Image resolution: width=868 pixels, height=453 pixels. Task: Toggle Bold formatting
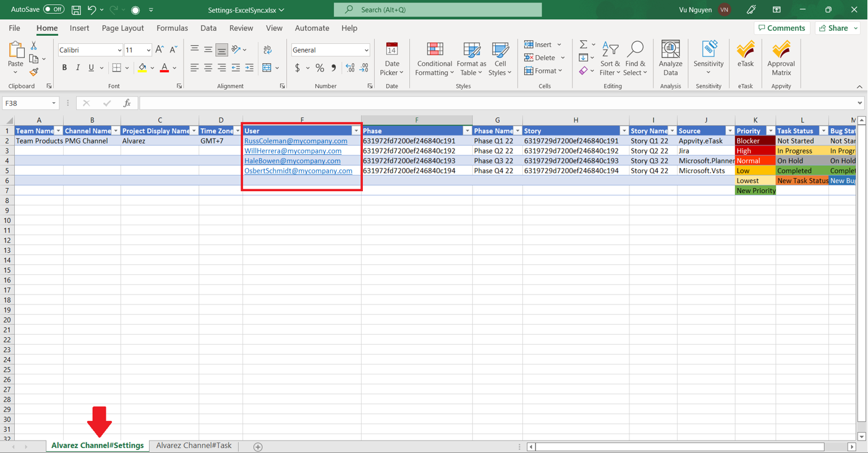click(64, 68)
